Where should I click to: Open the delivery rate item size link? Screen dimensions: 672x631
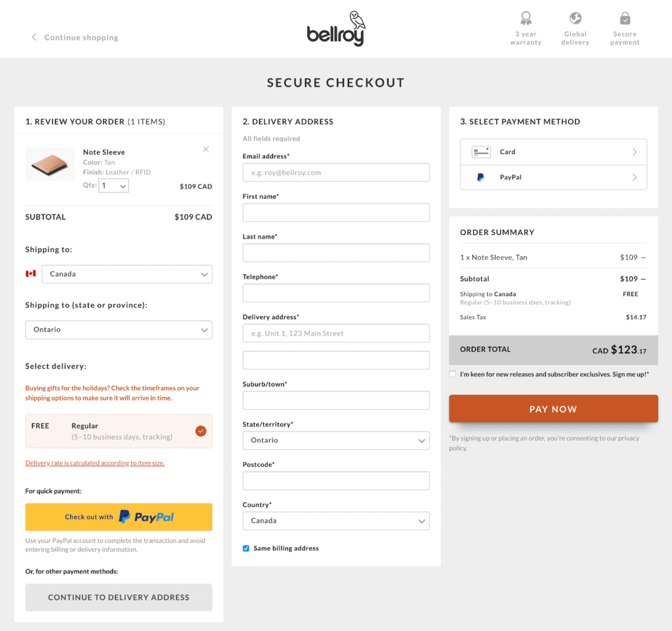95,463
